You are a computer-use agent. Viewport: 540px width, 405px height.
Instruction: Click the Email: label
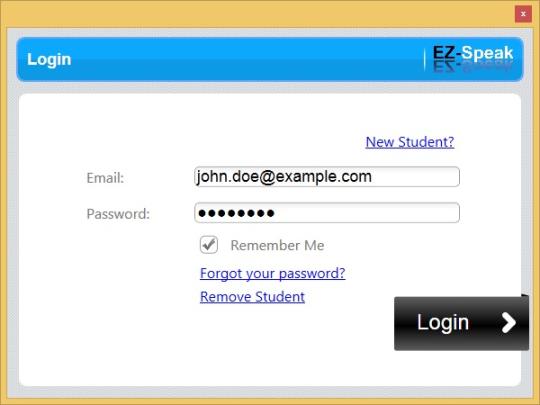105,178
